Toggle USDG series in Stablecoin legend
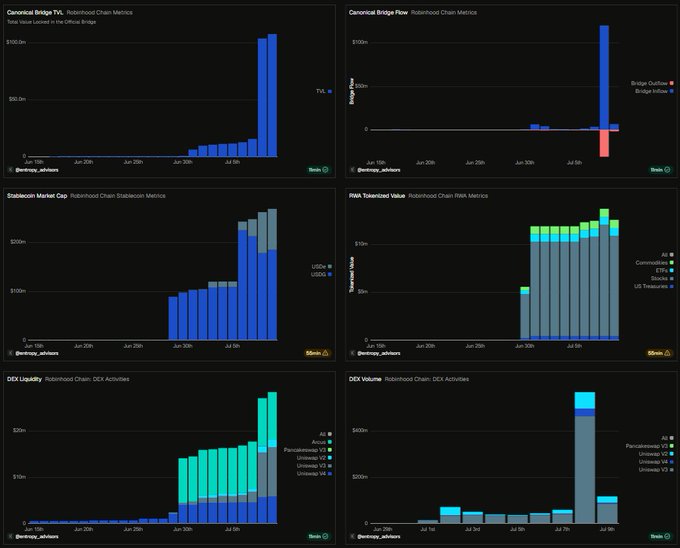680x548 pixels. click(322, 274)
